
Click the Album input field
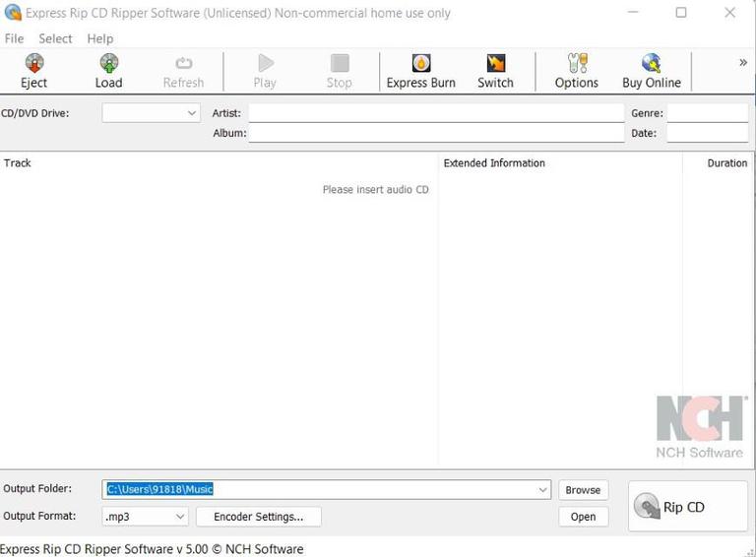(436, 133)
